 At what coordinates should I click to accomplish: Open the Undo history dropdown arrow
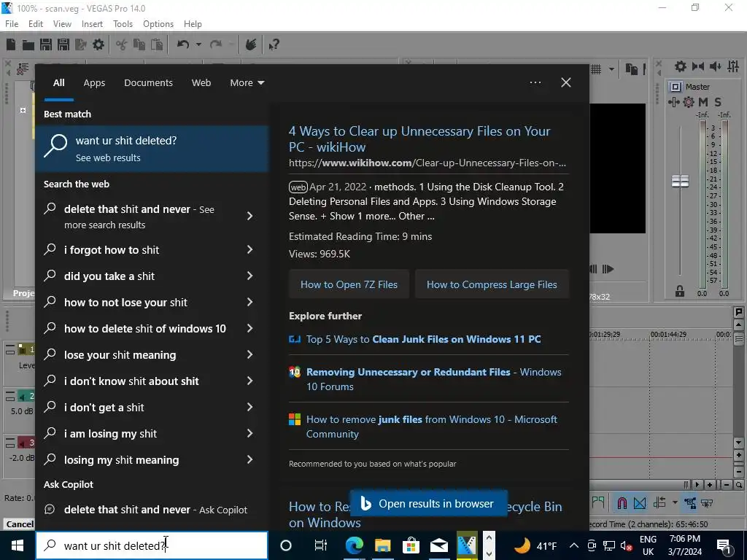pyautogui.click(x=198, y=44)
